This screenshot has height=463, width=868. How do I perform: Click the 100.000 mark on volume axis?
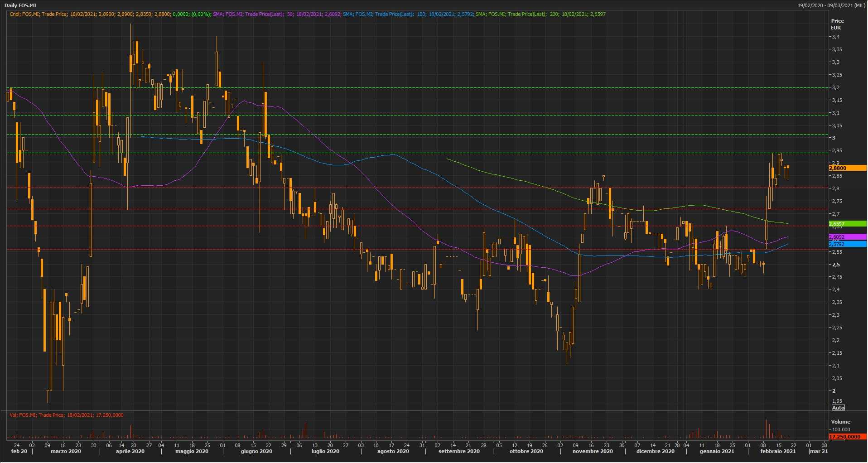[x=841, y=429]
